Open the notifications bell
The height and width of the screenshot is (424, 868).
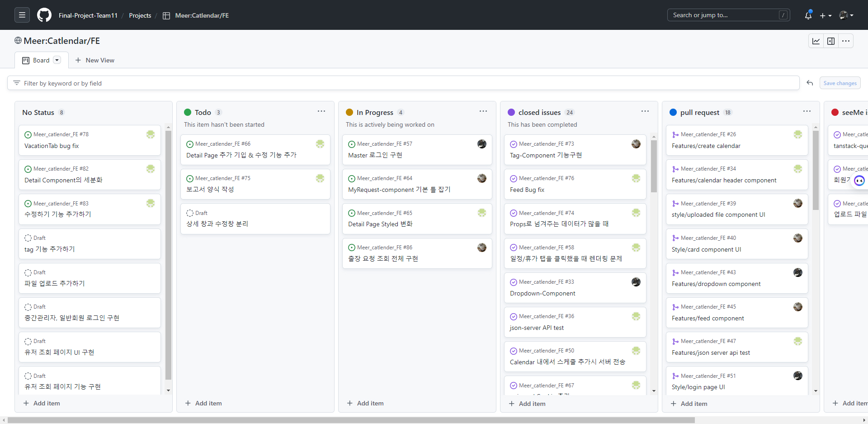click(x=808, y=15)
